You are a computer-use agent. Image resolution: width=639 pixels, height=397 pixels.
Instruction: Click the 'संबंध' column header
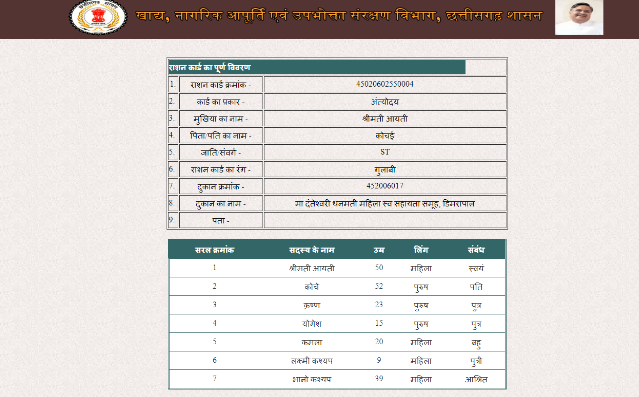tap(476, 250)
